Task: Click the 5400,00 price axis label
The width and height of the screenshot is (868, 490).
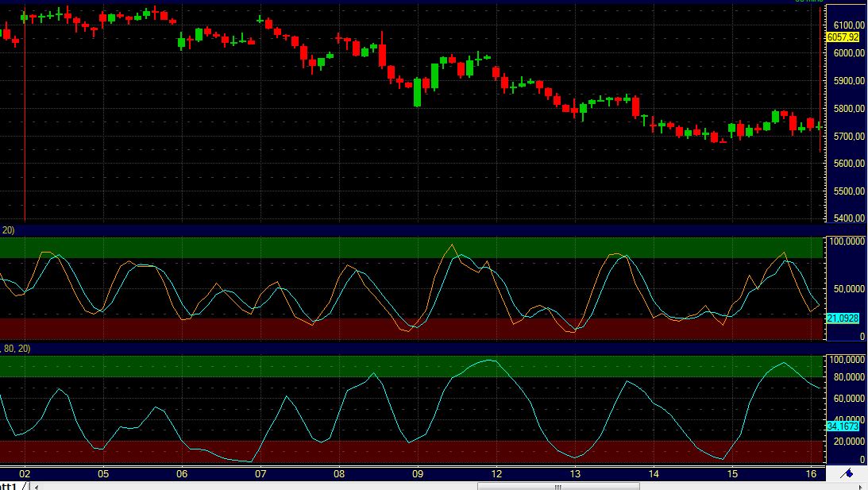Action: tap(849, 218)
